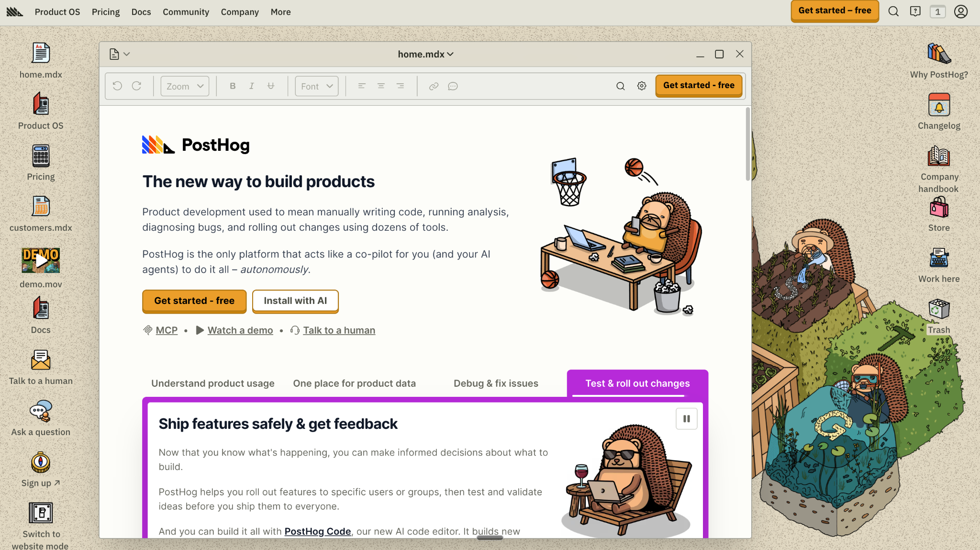Image resolution: width=980 pixels, height=550 pixels.
Task: Open the home.mdx desktop icon
Action: (x=41, y=53)
